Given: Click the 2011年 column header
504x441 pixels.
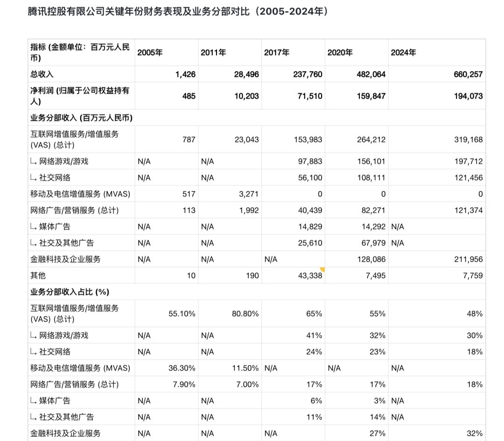Looking at the screenshot, I should click(213, 52).
